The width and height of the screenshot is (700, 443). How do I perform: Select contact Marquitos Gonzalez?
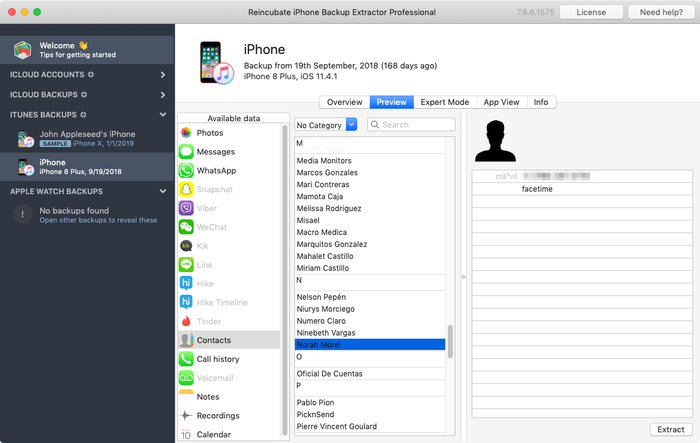[370, 244]
